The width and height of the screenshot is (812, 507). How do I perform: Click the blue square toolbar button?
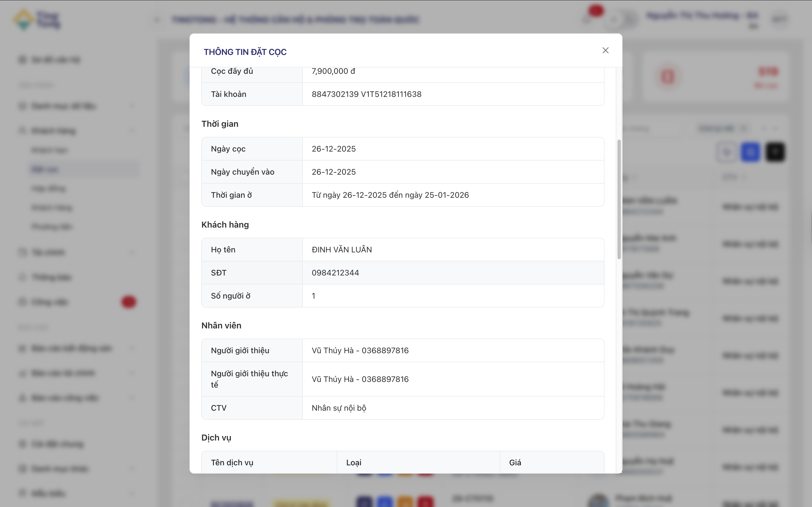pyautogui.click(x=750, y=152)
